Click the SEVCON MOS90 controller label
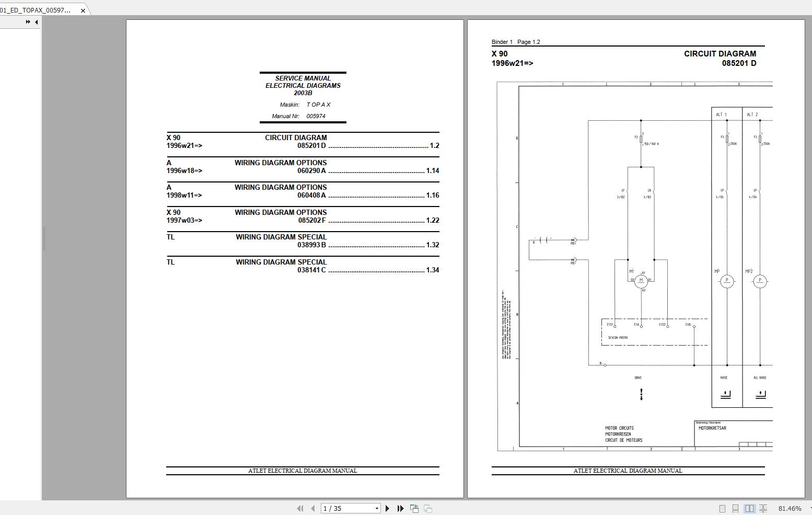Screen dimensions: 812x515 tap(618, 338)
